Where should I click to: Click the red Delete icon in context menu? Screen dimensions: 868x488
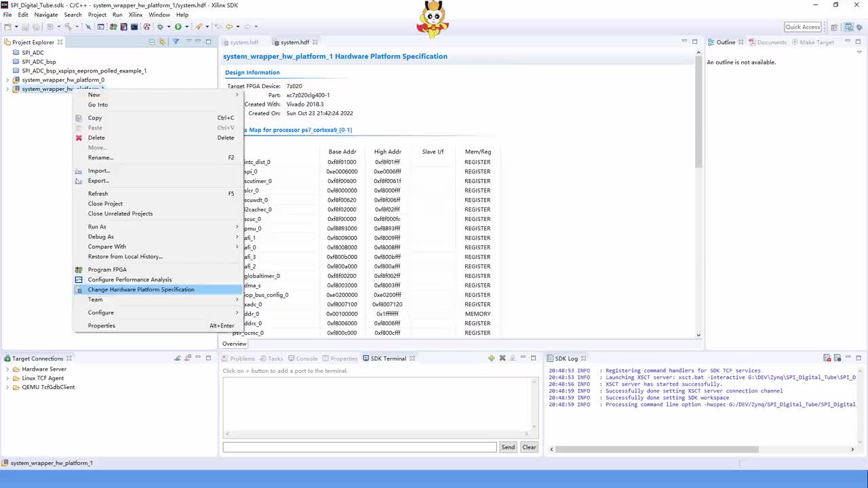pos(79,138)
